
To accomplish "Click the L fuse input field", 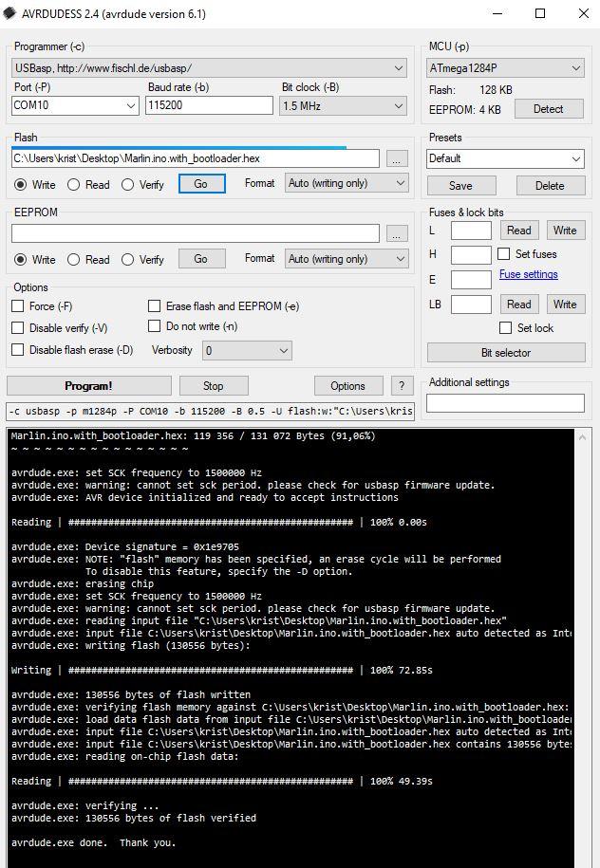I will 471,231.
